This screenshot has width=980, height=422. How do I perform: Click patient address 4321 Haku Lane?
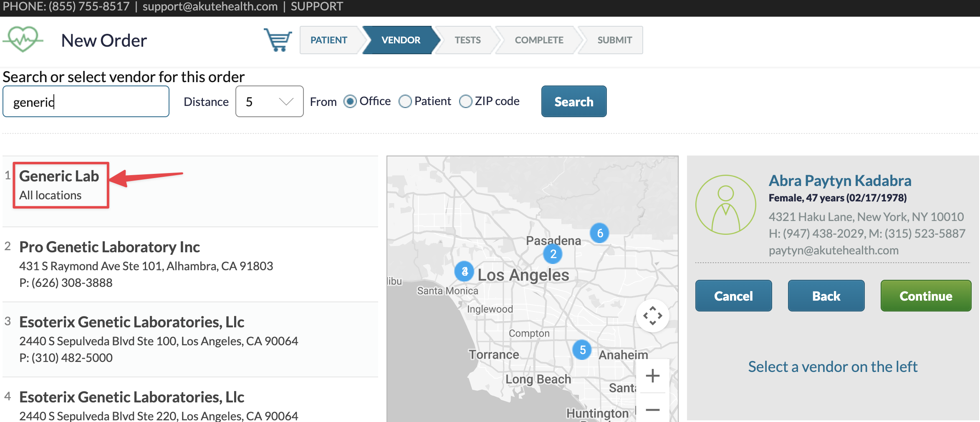(x=866, y=217)
